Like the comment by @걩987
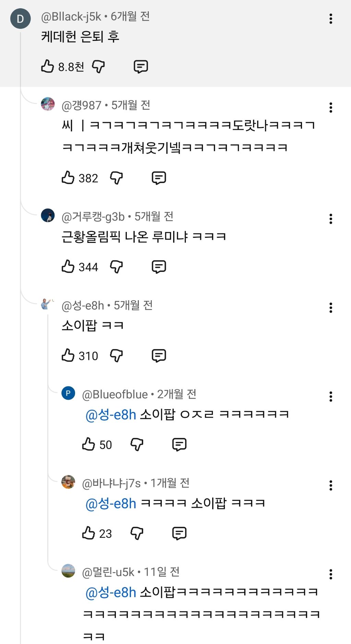 pos(68,178)
